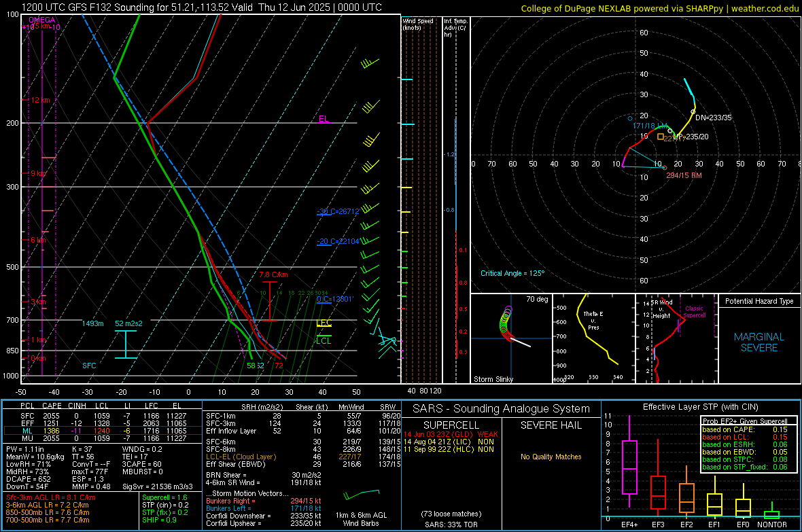The width and height of the screenshot is (802, 532).
Task: Select the magenta EL label on the skew-T
Action: pos(324,119)
